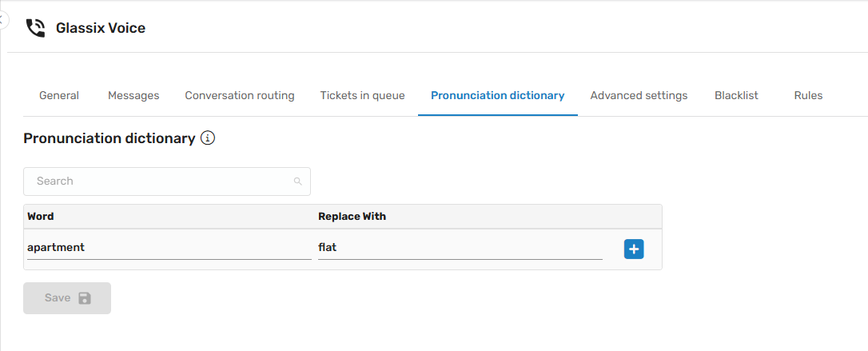
Task: Switch to the Blacklist tab
Action: coord(736,96)
